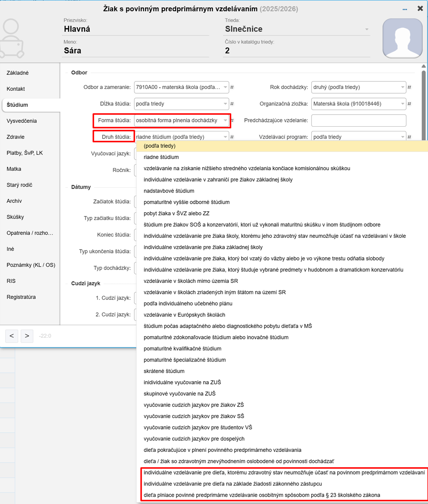
Task: Close the student dialog with the X
Action: tap(420, 9)
